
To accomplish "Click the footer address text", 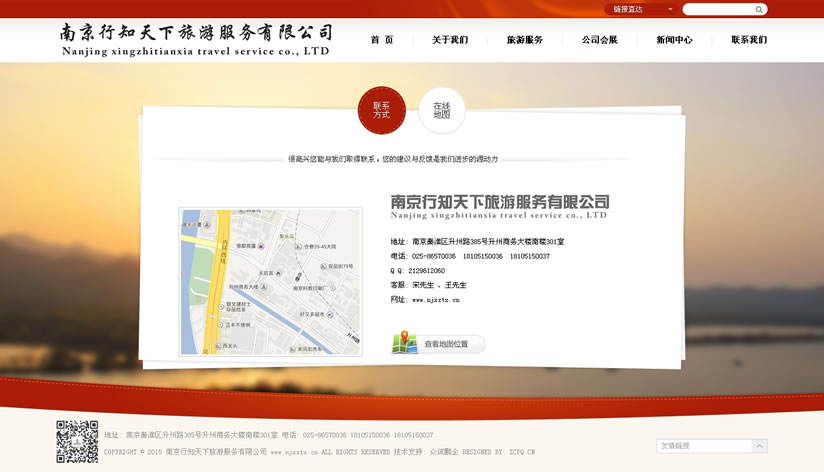I will point(191,435).
